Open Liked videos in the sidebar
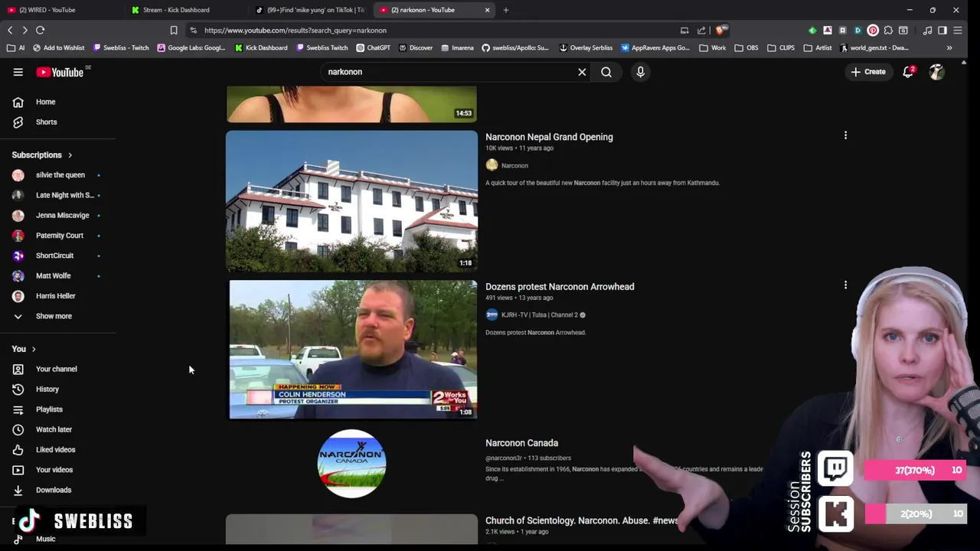The width and height of the screenshot is (980, 551). (55, 449)
